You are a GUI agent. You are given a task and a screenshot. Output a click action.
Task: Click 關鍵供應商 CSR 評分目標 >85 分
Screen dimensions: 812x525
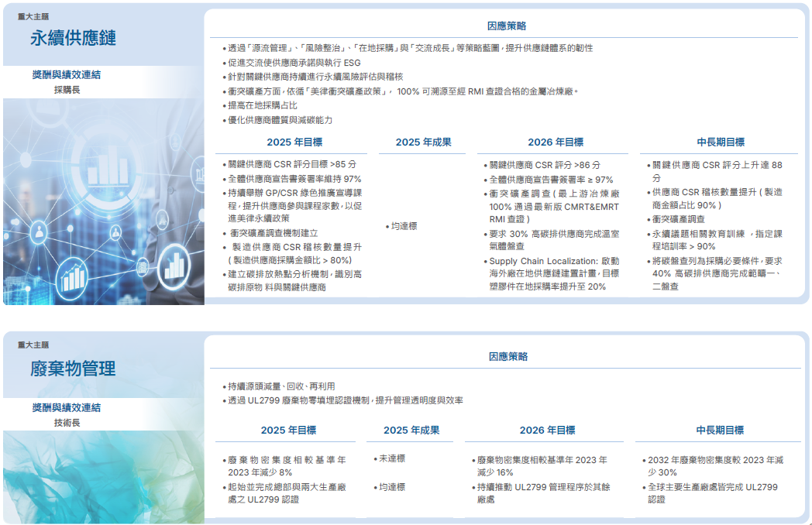point(290,164)
